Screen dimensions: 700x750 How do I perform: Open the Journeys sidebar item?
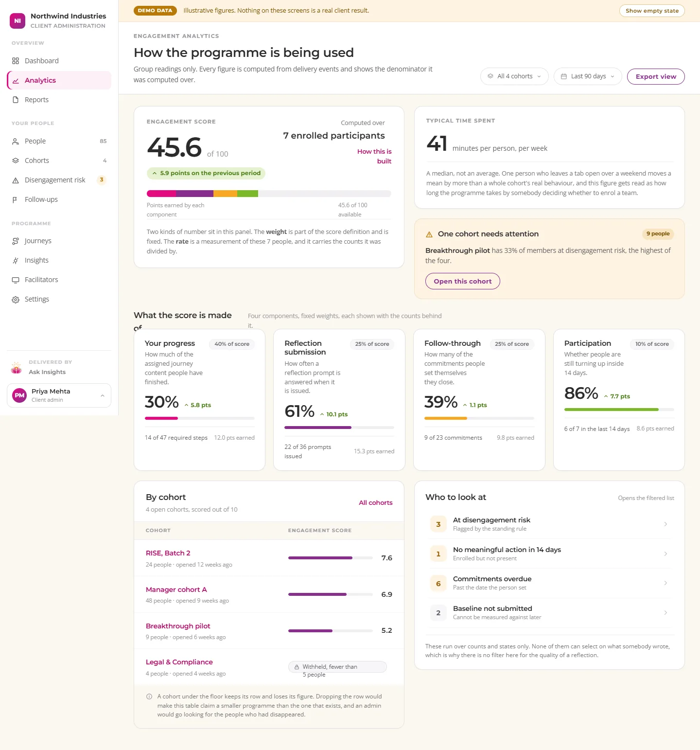59,241
